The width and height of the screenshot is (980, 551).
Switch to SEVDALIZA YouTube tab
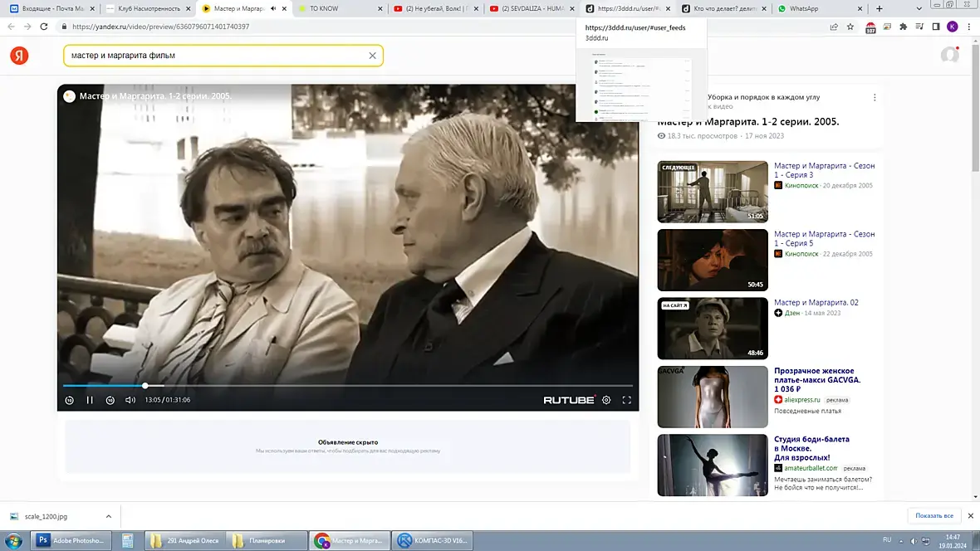530,9
